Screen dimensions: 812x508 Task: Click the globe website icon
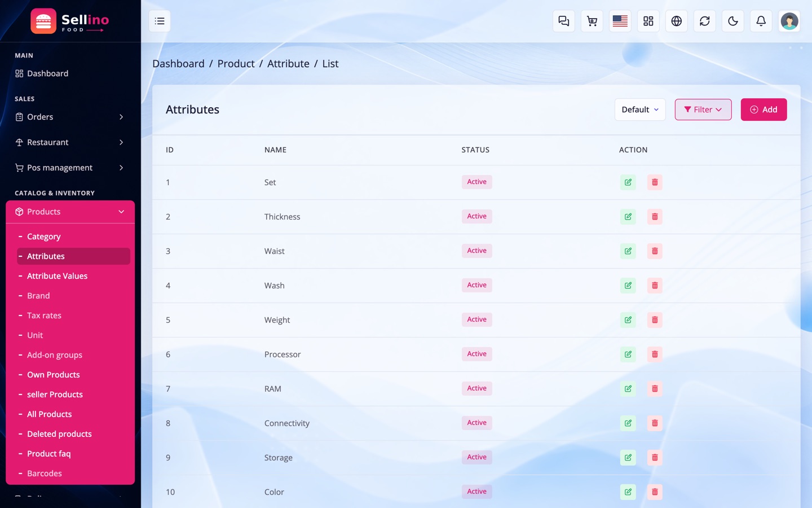[676, 21]
